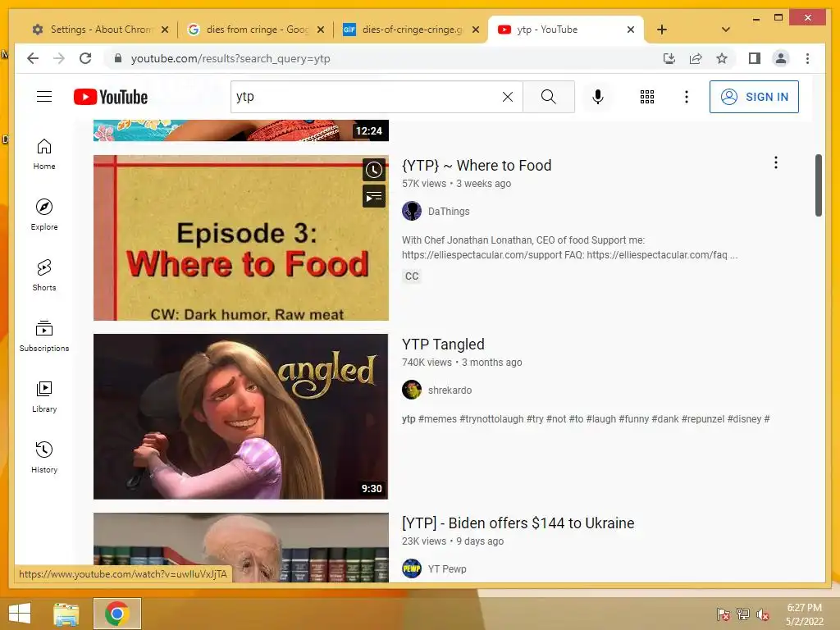Open the Biden YTP video thumbnail

click(241, 547)
